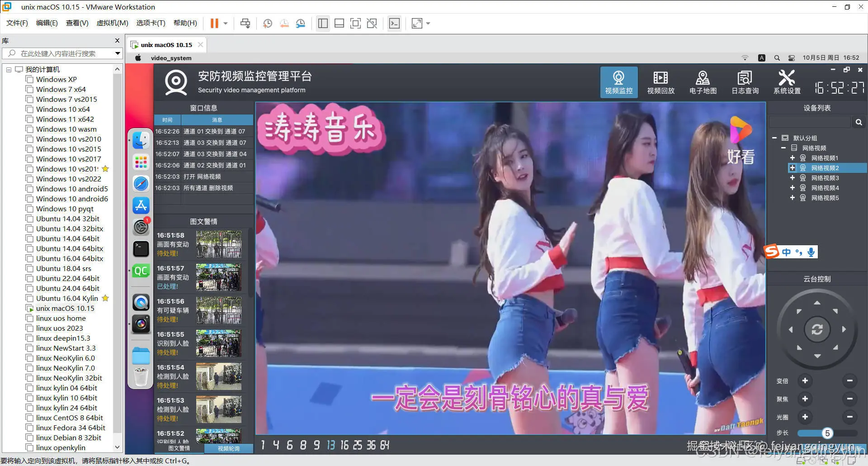The height and width of the screenshot is (466, 868).
Task: Select Ubuntu 22.04 64bit in the library
Action: pos(67,279)
